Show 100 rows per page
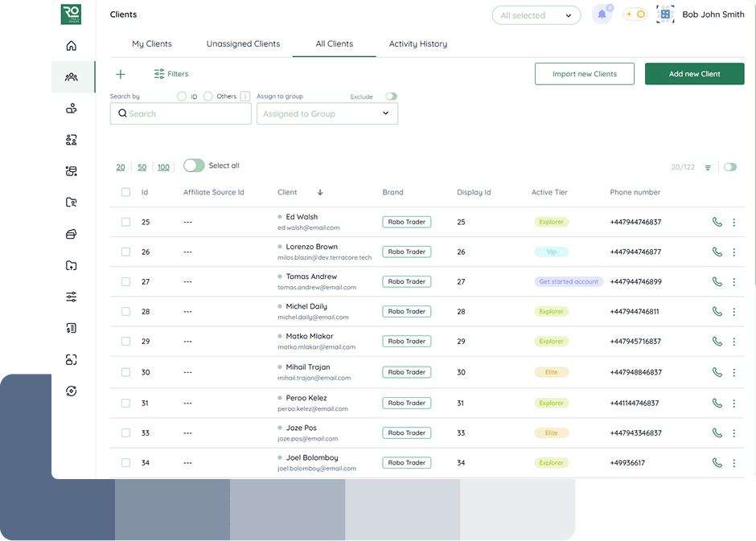The width and height of the screenshot is (756, 541). [163, 167]
